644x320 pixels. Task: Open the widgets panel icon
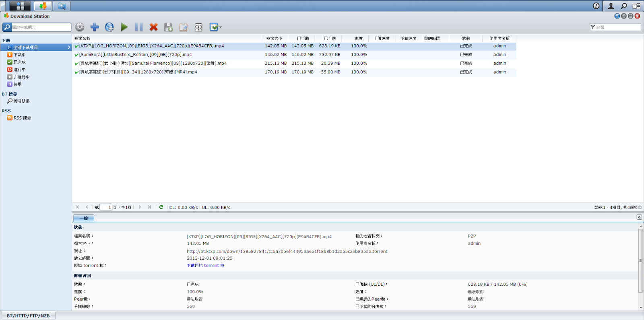[x=636, y=6]
